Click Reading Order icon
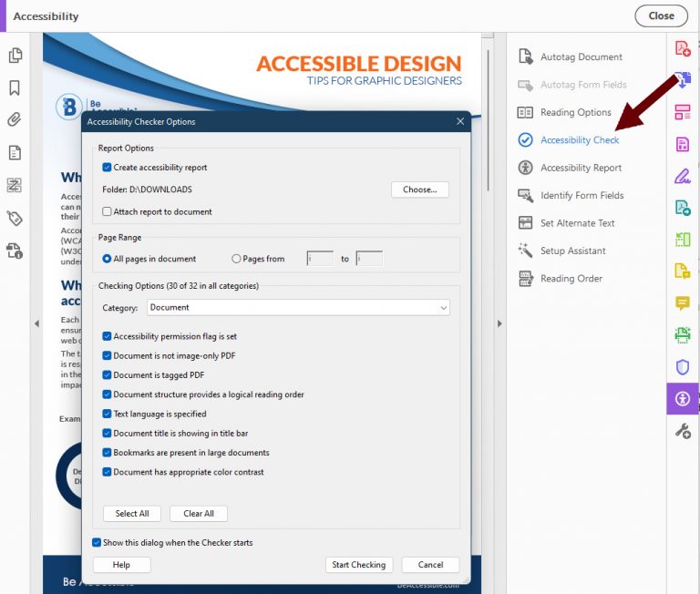The width and height of the screenshot is (700, 594). (x=525, y=278)
